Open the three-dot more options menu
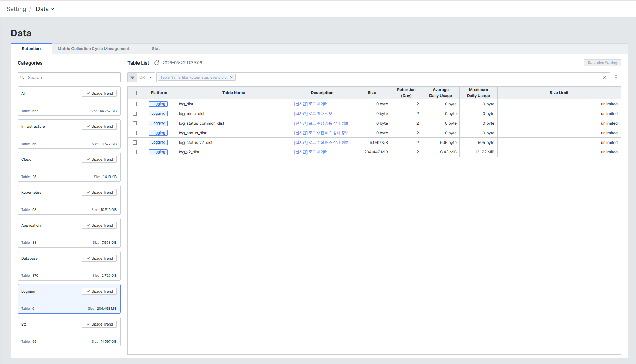636x364 pixels. pos(616,77)
